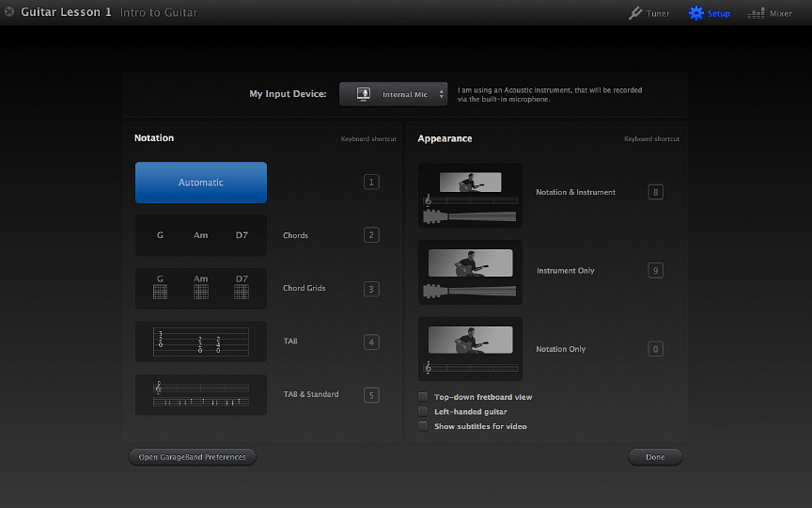
Task: Click keyboard shortcut key 9 icon
Action: (x=656, y=271)
